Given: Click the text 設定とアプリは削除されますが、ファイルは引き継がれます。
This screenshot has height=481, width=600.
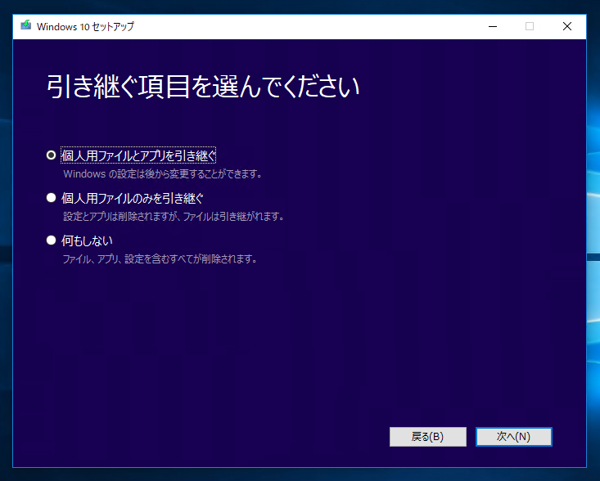Looking at the screenshot, I should [x=173, y=217].
